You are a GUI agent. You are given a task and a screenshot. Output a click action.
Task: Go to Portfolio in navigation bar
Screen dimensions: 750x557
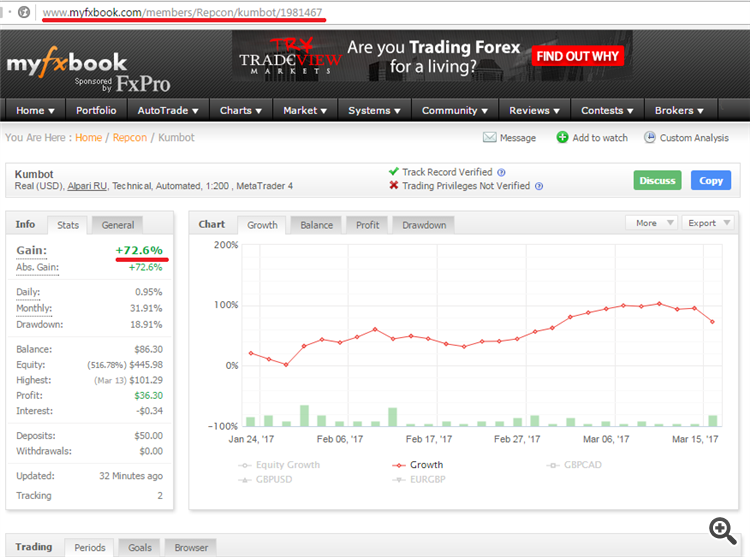click(x=96, y=110)
